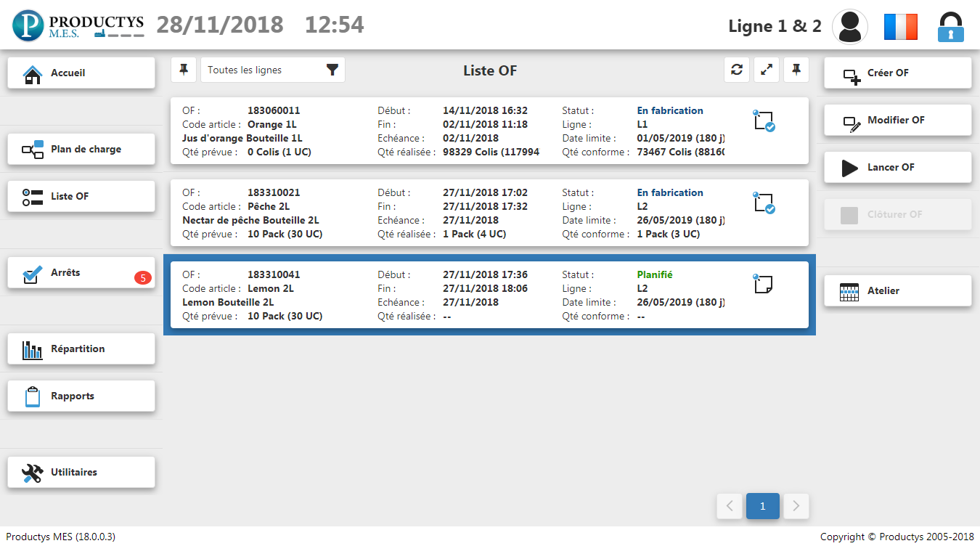Click the refresh icon above the OF list
Image resolution: width=980 pixels, height=546 pixels.
click(737, 70)
